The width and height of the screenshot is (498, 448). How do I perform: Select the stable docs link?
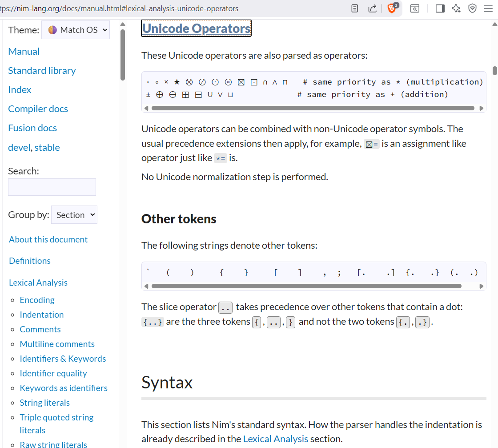pyautogui.click(x=47, y=147)
